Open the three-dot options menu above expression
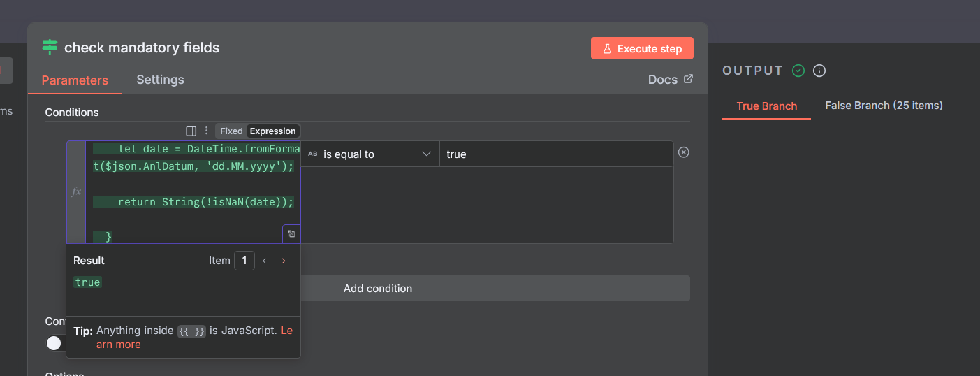980x376 pixels. [x=206, y=131]
